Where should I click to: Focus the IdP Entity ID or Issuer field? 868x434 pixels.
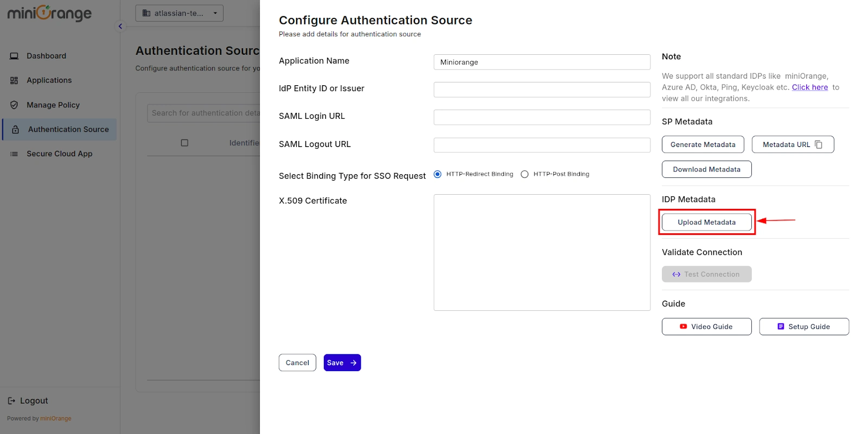pos(542,90)
